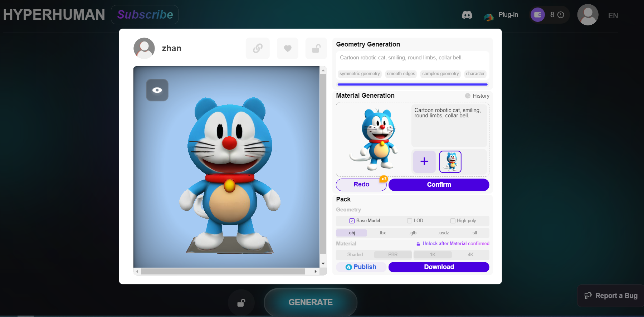Viewport: 644px width, 317px height.
Task: Switch language via EN selector
Action: 613,15
